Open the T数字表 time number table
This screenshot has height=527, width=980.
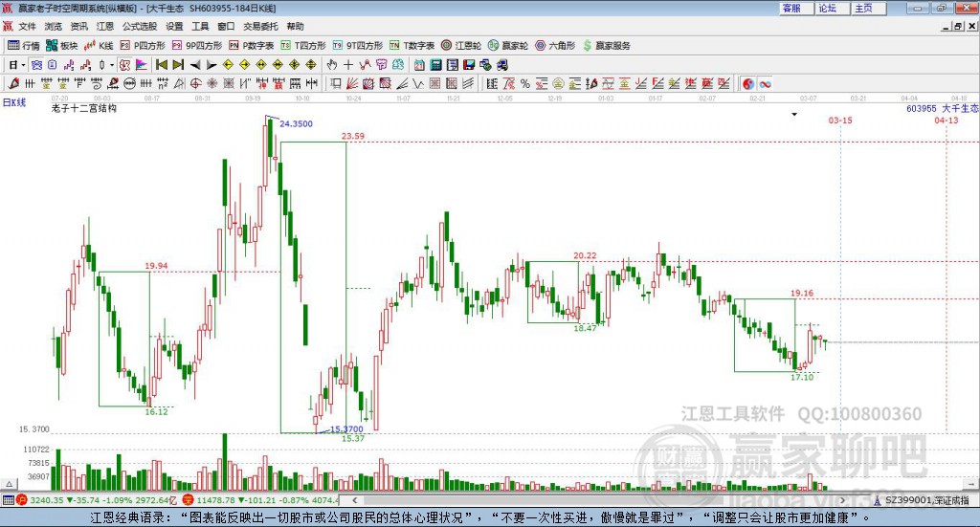coord(412,46)
